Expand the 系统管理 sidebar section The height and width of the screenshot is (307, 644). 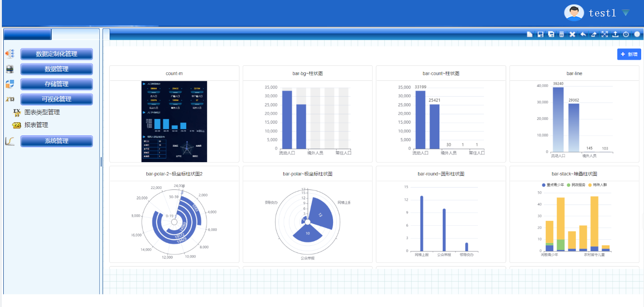click(56, 141)
